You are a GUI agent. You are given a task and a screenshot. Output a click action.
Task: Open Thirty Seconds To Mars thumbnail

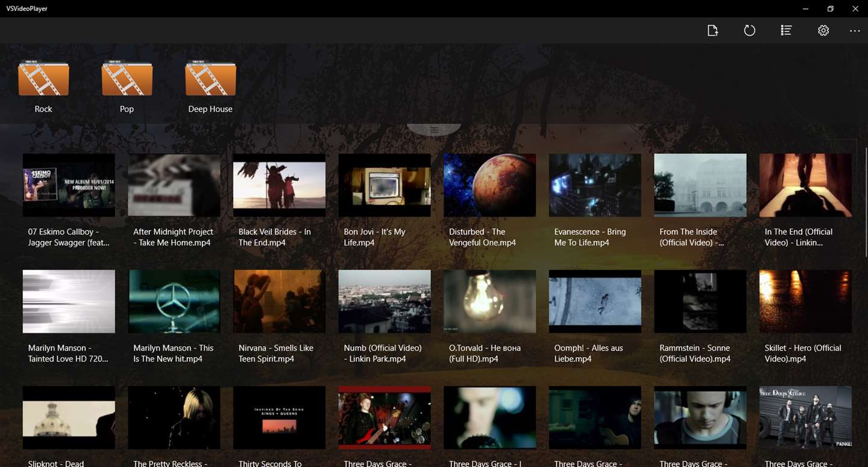[x=279, y=418]
